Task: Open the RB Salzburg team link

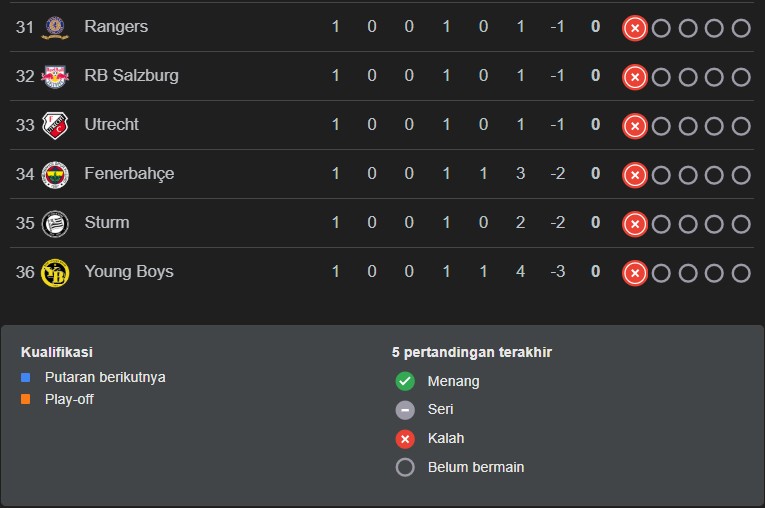Action: point(131,76)
